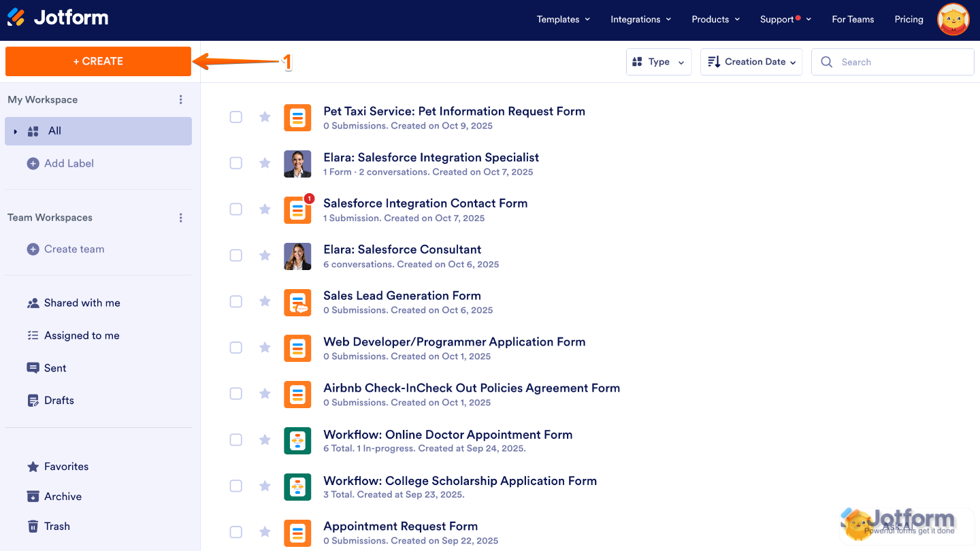Open the Sent folder
Viewport: 980px width, 551px height.
pyautogui.click(x=46, y=368)
